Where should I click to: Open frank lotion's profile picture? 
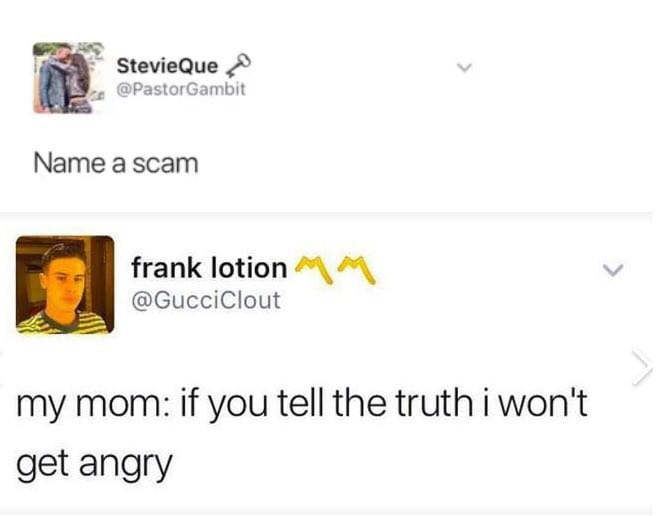[65, 285]
